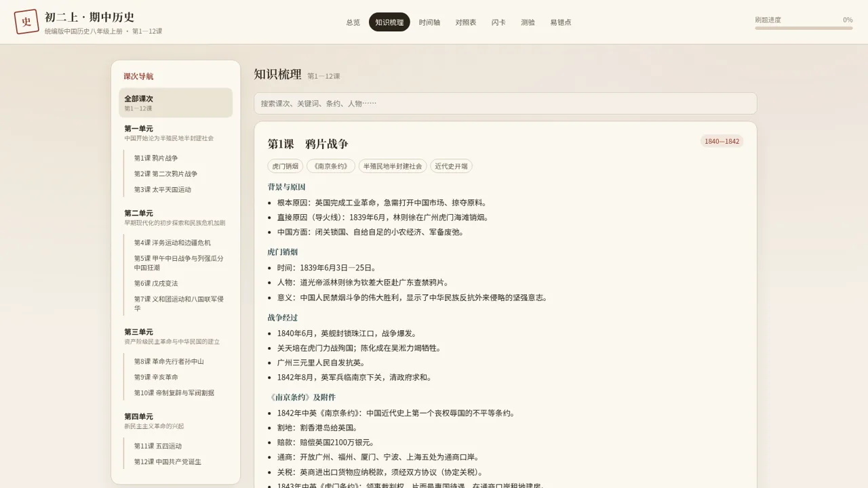The height and width of the screenshot is (488, 868).
Task: Click the 初二上·期中历史 site title
Action: point(90,17)
